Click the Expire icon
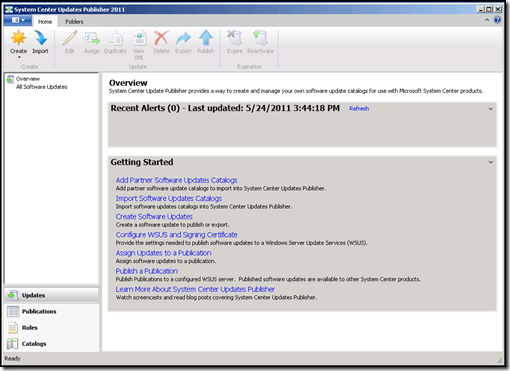 tap(234, 38)
